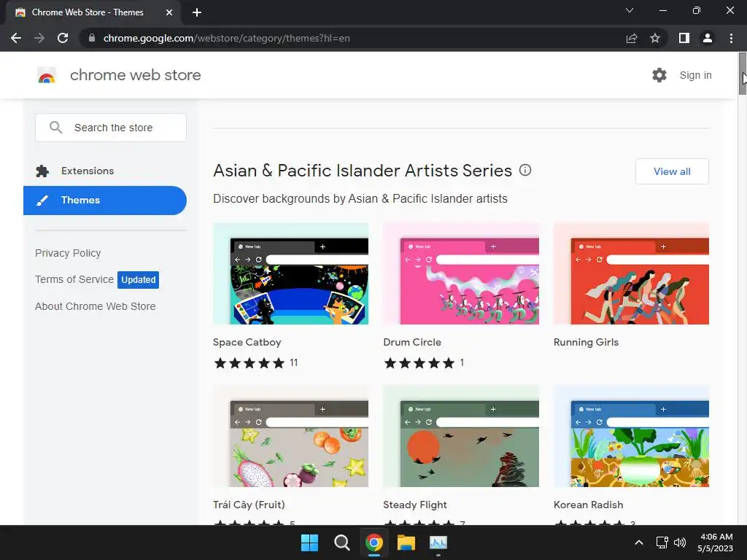
Task: Click the Space Catboy title
Action: coord(247,342)
